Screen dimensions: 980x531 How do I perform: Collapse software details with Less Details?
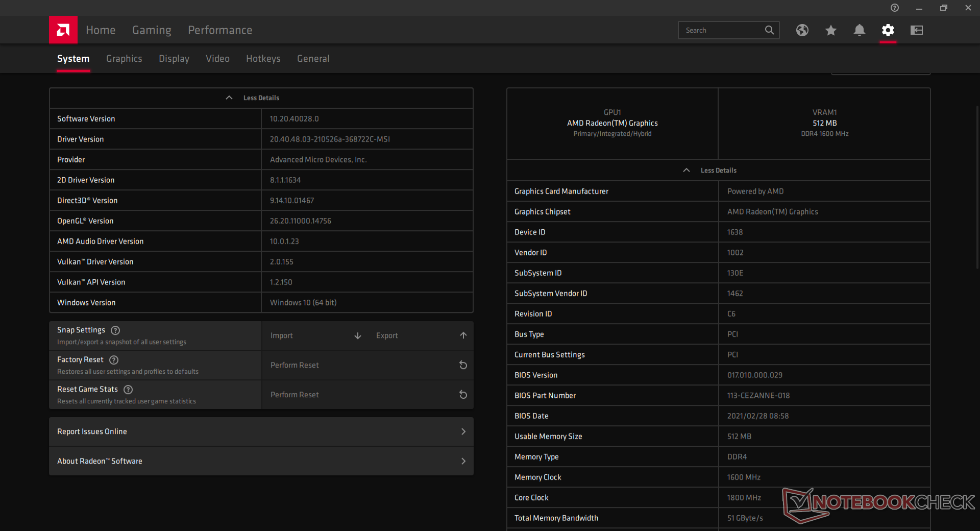(x=261, y=98)
